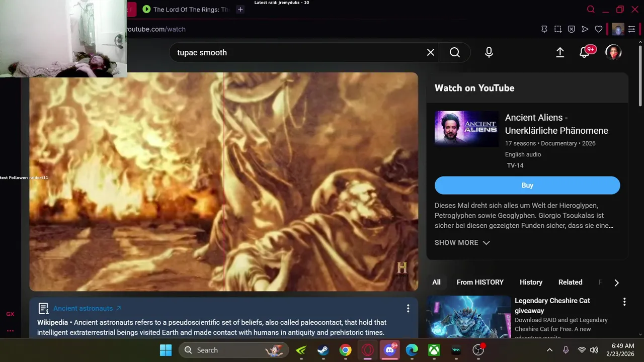Clear the YouTube search box text
The width and height of the screenshot is (644, 362).
click(431, 52)
